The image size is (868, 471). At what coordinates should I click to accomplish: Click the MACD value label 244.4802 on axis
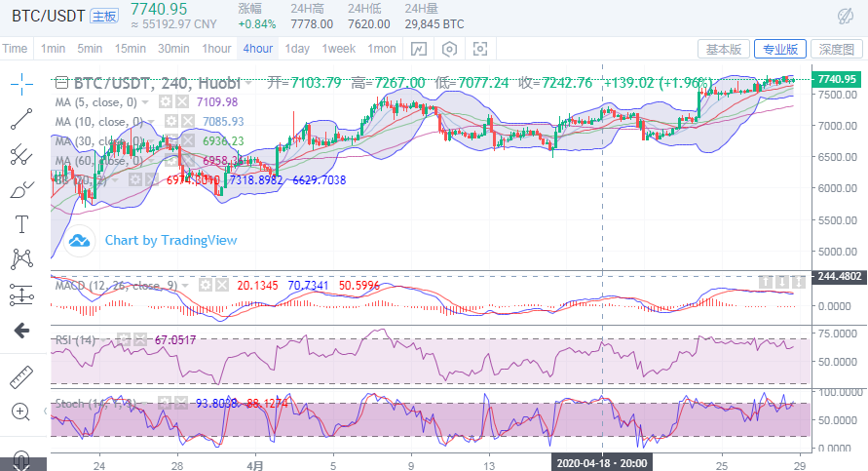pos(840,276)
